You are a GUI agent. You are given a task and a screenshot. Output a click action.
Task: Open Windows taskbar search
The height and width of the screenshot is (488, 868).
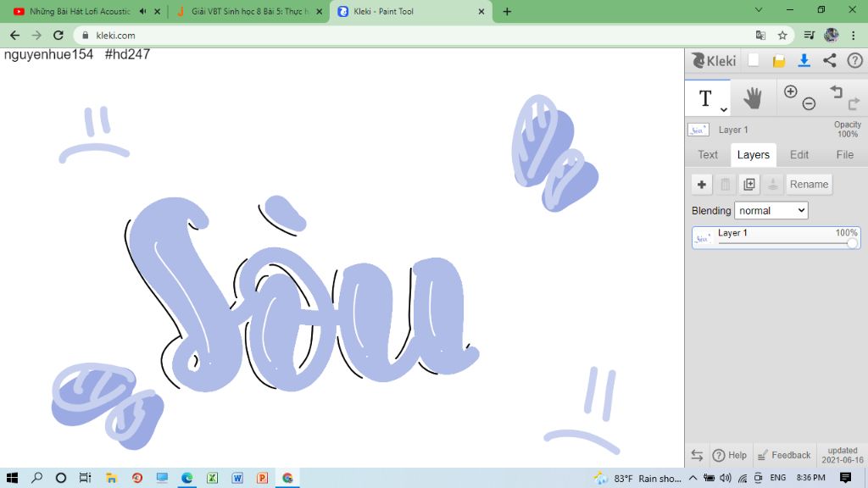pos(37,478)
